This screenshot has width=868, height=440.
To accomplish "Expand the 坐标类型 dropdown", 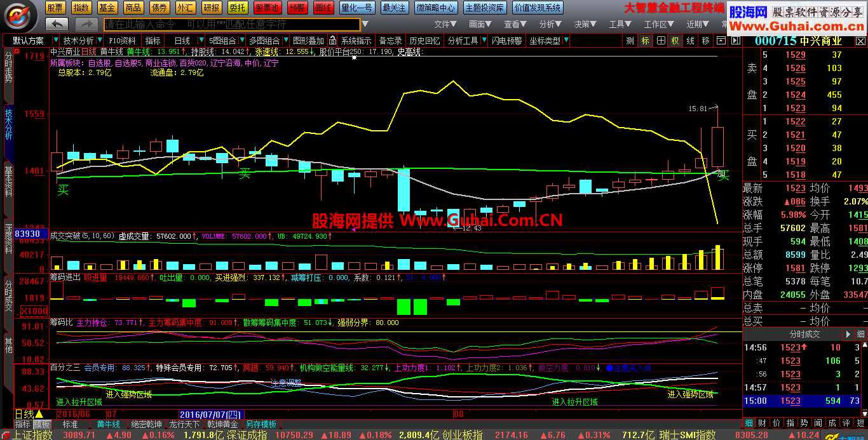I will coord(567,41).
